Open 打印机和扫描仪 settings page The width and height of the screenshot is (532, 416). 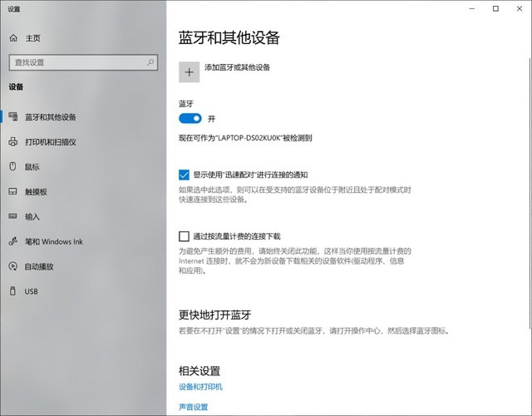pos(51,142)
